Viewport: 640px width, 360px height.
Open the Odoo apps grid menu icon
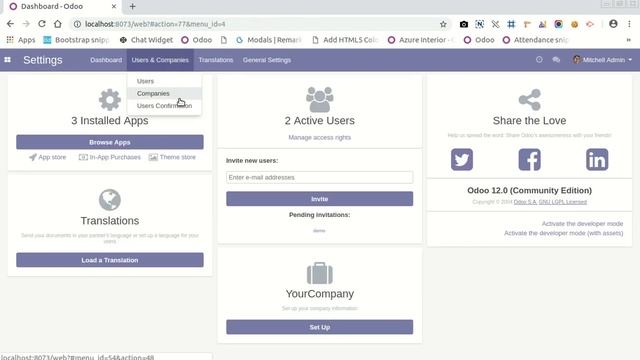point(7,60)
